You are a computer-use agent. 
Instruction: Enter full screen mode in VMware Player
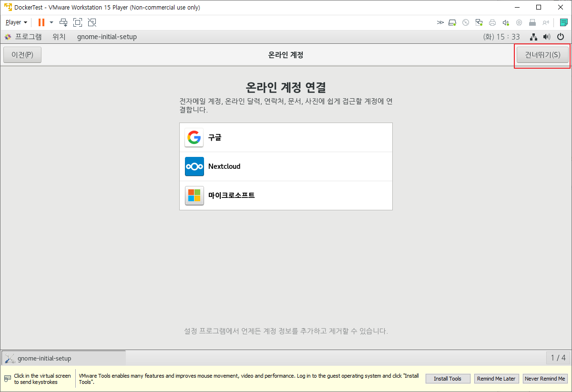tap(78, 22)
